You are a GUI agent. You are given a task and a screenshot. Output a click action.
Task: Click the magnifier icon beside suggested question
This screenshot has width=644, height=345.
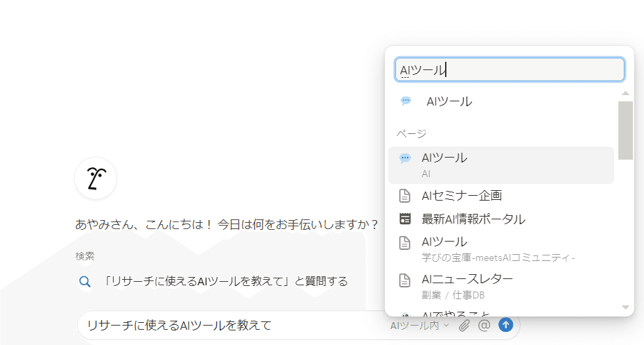pyautogui.click(x=85, y=281)
